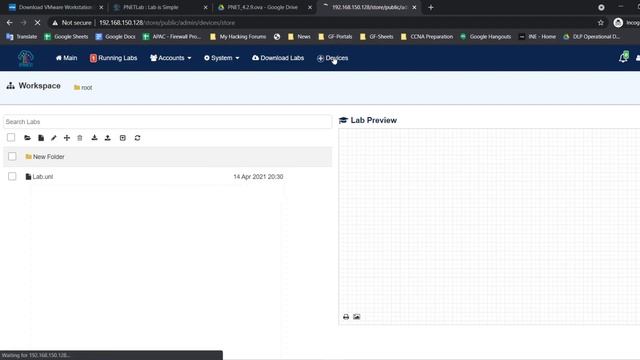The height and width of the screenshot is (360, 640).
Task: Click the image icon under Lab Preview
Action: point(357,317)
